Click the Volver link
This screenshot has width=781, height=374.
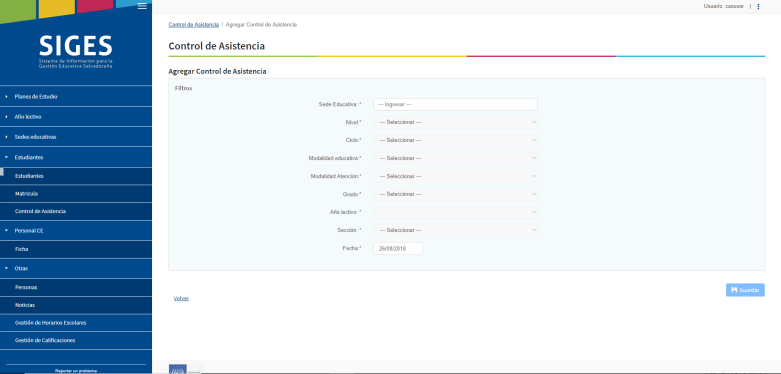click(x=181, y=299)
